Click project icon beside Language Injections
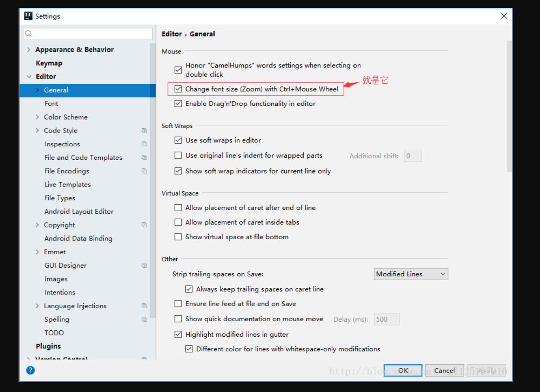540x392 pixels. [x=144, y=306]
